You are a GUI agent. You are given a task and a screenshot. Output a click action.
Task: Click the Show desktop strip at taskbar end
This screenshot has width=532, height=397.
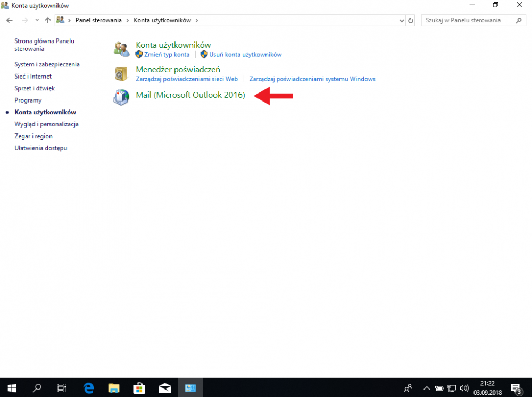coord(530,388)
